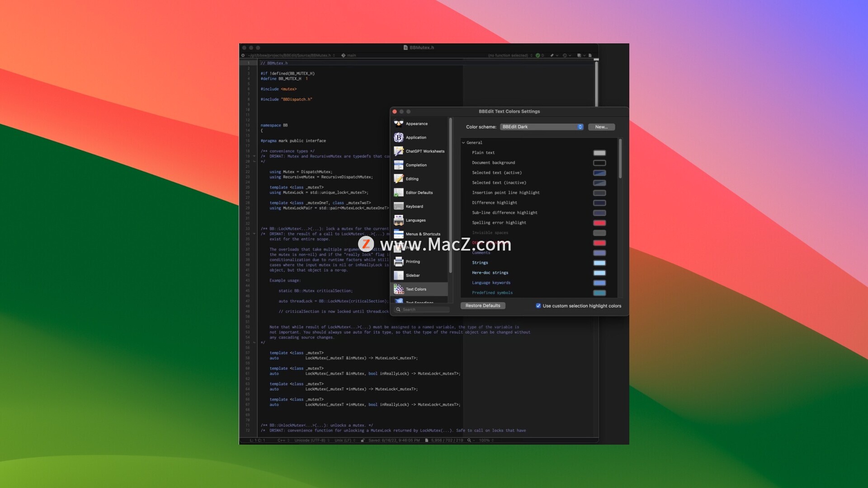868x488 pixels.
Task: Click the magnifier icon in status bar
Action: point(469,440)
